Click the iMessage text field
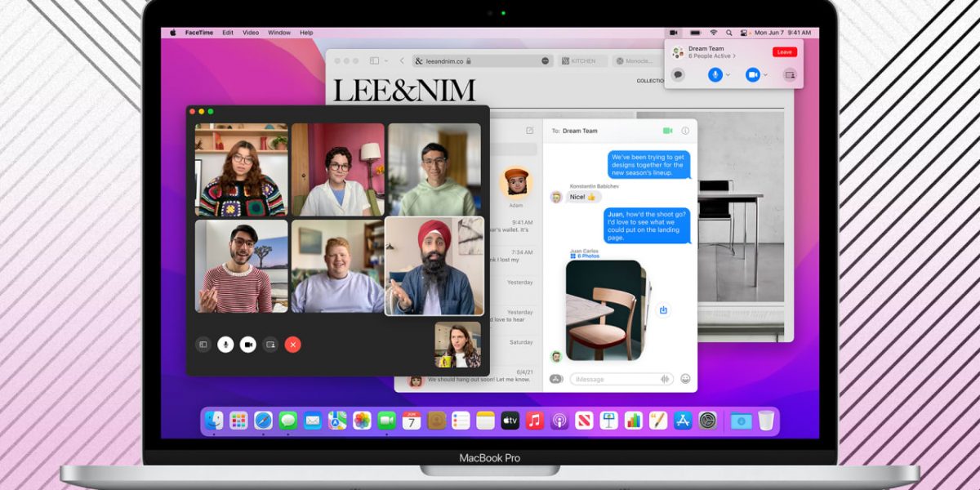The height and width of the screenshot is (490, 980). pos(621,379)
